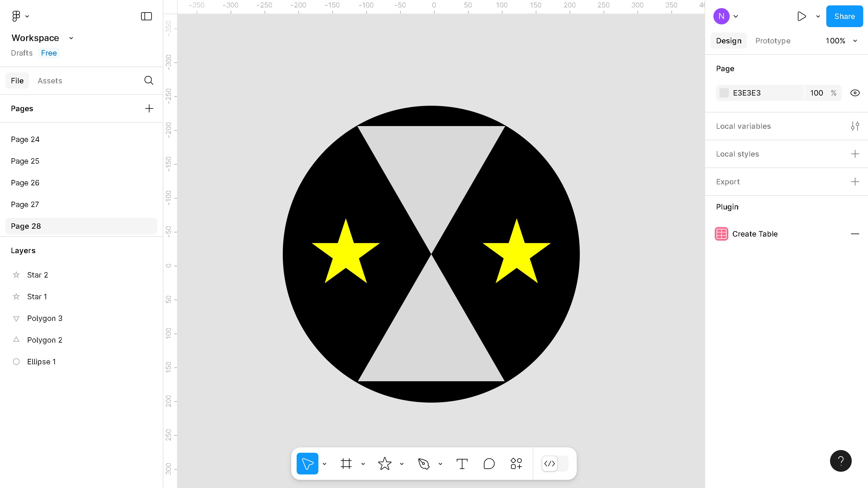Viewport: 868px width, 488px height.
Task: Select the Frame tool in the toolbar
Action: (346, 464)
